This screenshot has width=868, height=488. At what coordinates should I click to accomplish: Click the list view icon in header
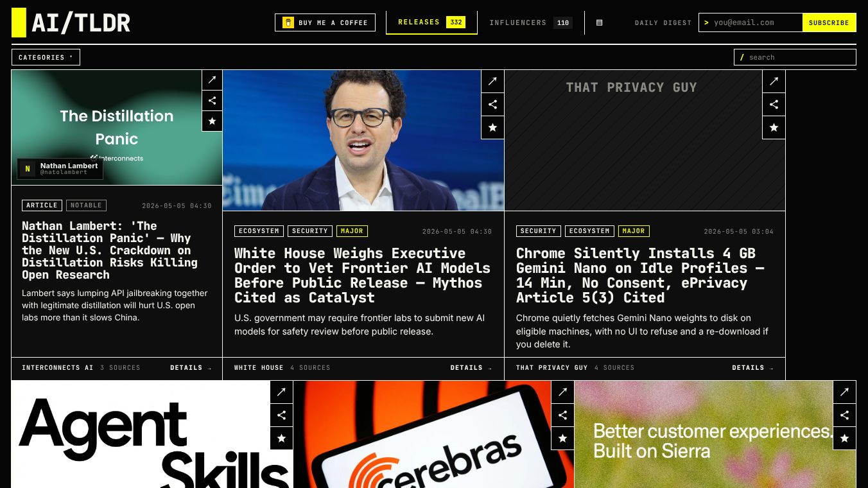click(x=599, y=22)
